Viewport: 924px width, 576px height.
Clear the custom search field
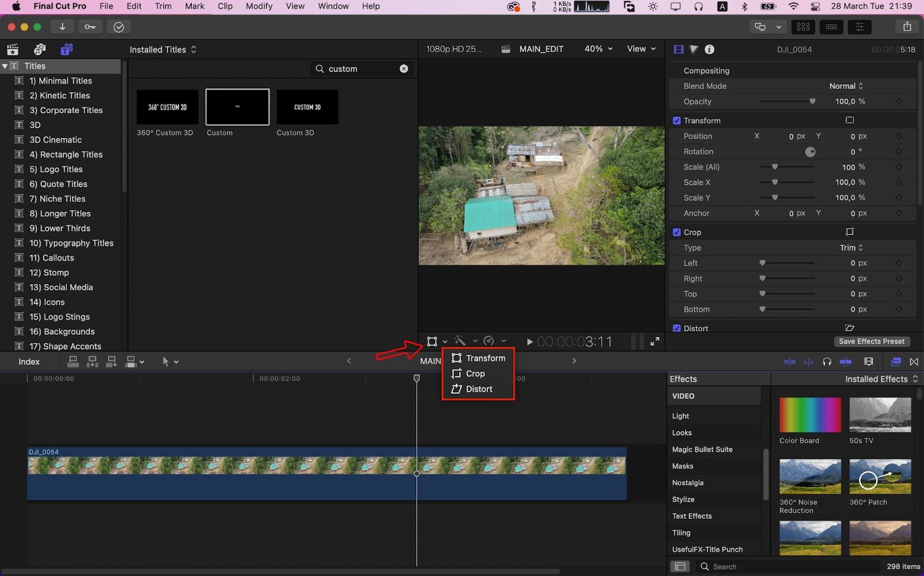click(404, 69)
